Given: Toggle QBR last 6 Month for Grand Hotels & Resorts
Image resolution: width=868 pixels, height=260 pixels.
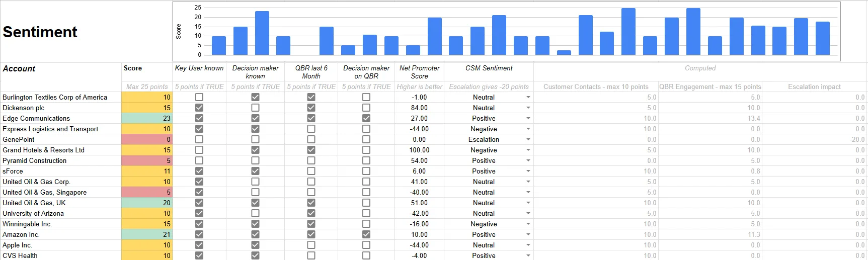Looking at the screenshot, I should tap(311, 150).
